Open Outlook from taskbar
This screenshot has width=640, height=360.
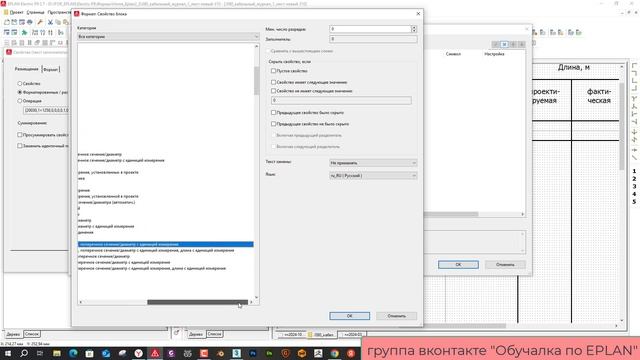coord(106,353)
